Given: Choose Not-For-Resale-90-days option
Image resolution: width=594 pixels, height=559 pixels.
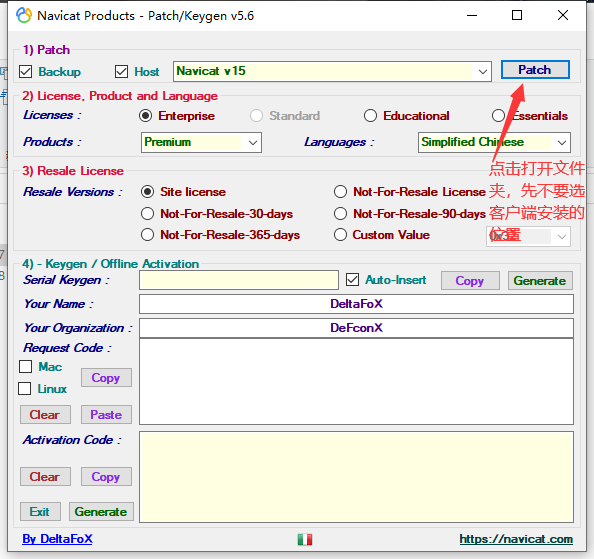Looking at the screenshot, I should (x=340, y=214).
